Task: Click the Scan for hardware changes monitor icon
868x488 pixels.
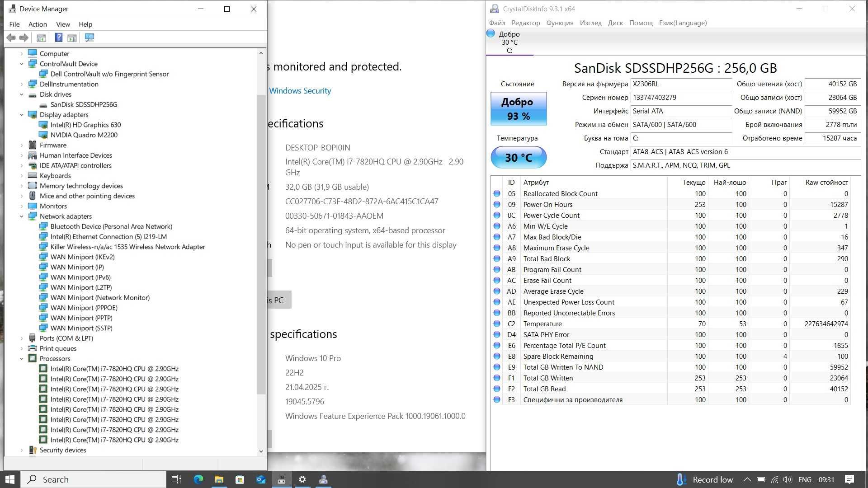Action: click(x=90, y=38)
